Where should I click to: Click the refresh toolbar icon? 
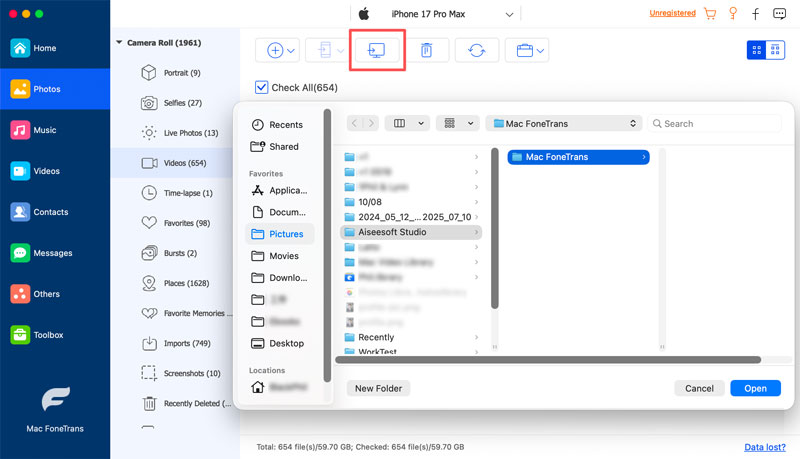477,50
